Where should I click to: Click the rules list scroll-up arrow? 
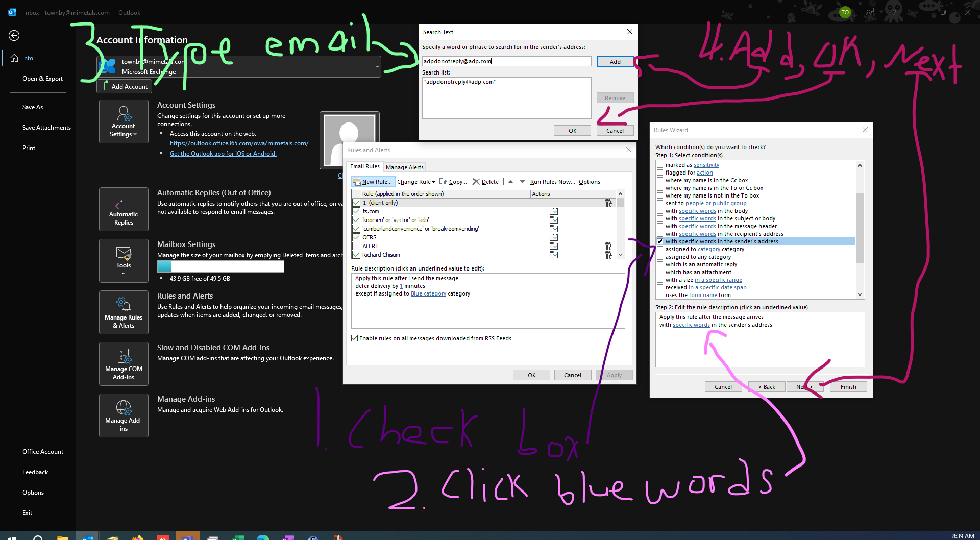click(x=620, y=194)
